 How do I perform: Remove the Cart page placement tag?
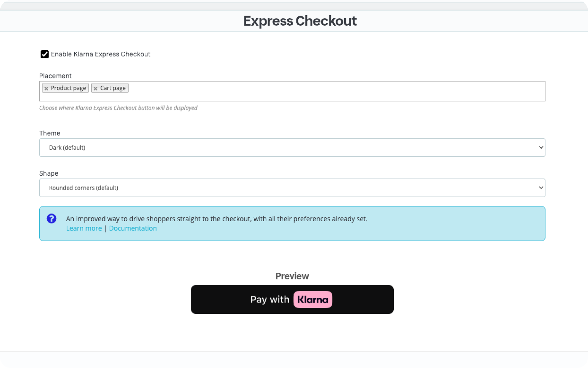point(96,88)
